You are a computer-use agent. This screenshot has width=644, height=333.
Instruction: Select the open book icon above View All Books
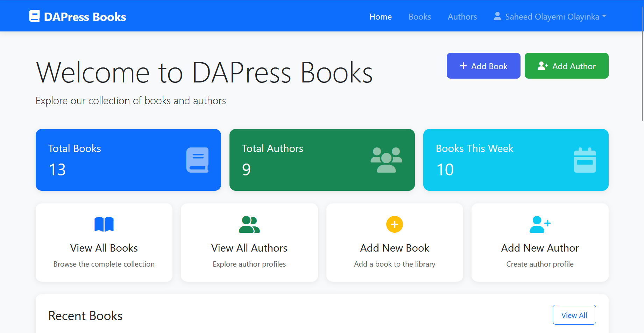tap(104, 224)
